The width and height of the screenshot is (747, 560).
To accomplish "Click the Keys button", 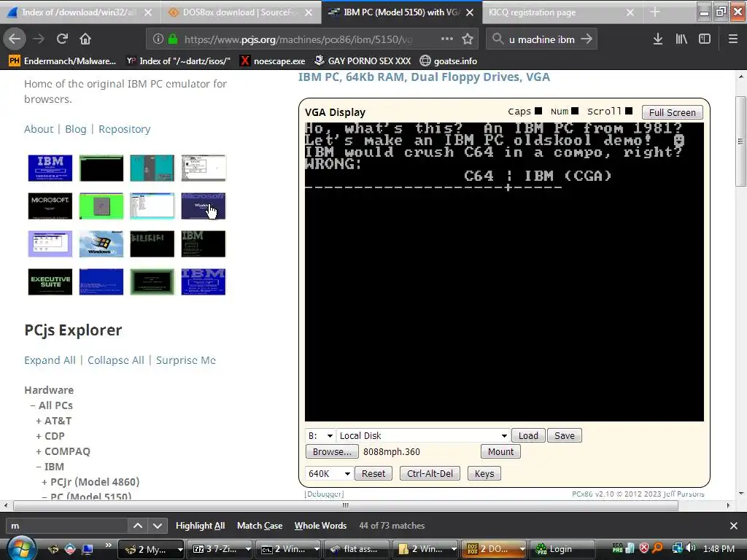I will point(484,474).
